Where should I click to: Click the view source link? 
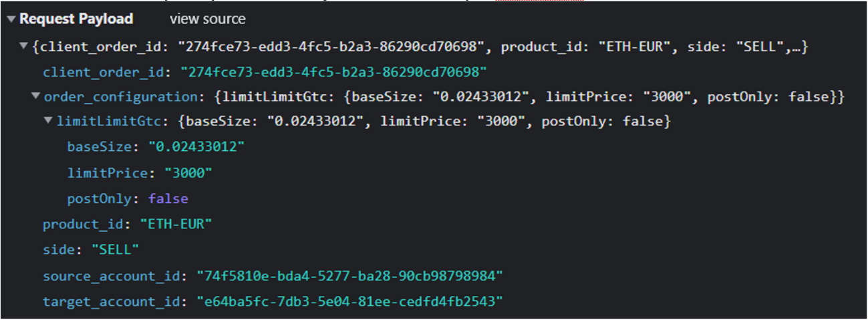207,19
